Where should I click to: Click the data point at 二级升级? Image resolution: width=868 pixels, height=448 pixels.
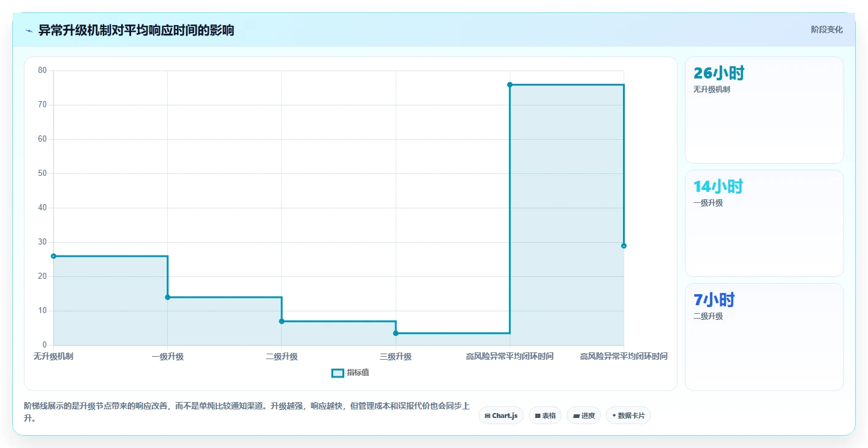[282, 321]
